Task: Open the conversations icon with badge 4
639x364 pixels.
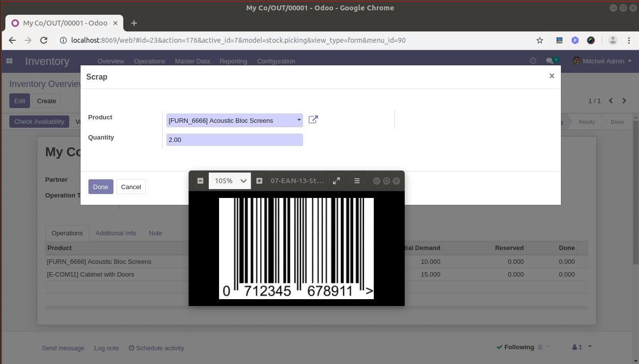Action: point(552,61)
